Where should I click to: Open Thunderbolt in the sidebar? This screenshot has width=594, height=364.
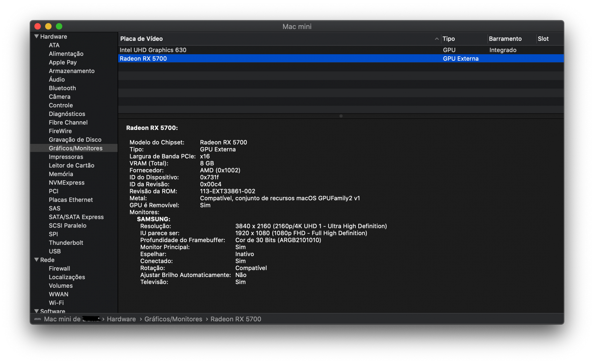(66, 243)
